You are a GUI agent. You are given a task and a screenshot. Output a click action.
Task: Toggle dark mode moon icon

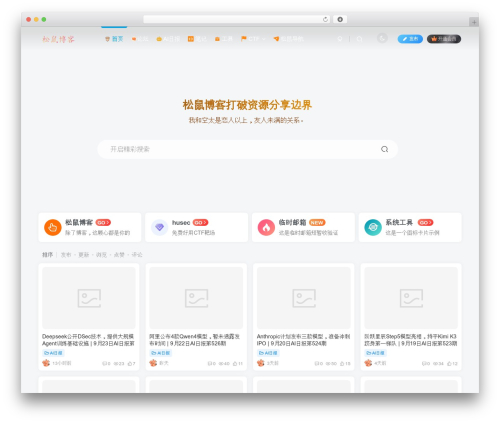tap(382, 38)
